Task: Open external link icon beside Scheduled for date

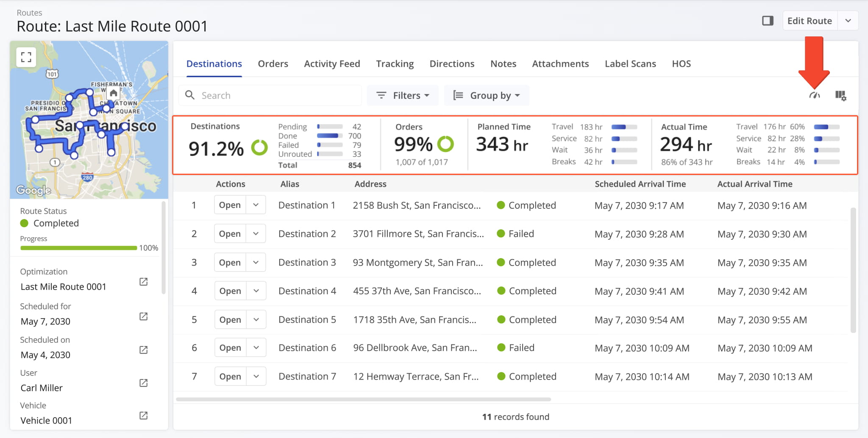Action: [144, 316]
